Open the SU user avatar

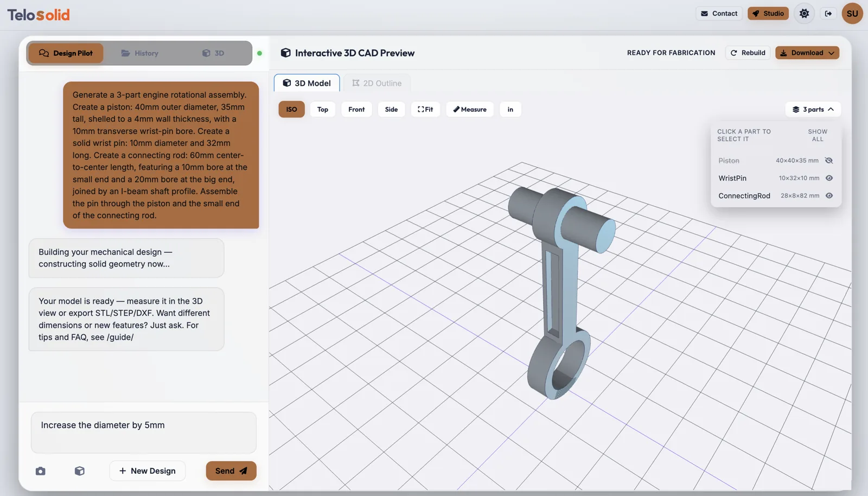click(852, 14)
